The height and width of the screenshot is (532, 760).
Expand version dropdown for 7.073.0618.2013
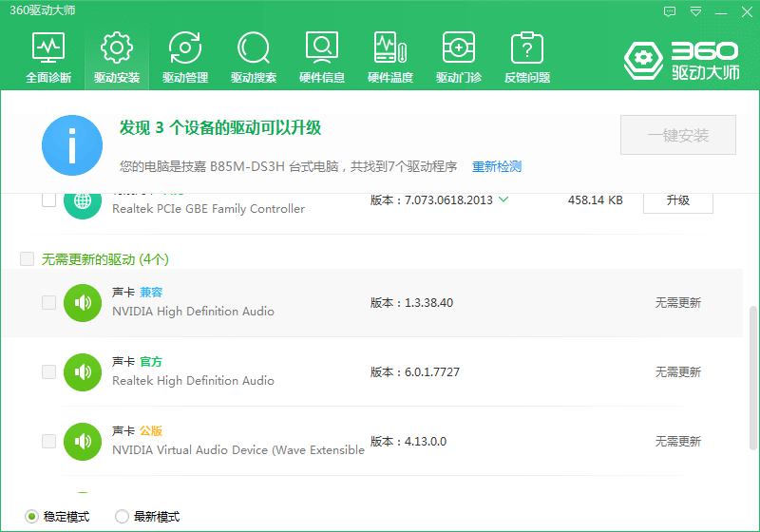(503, 199)
